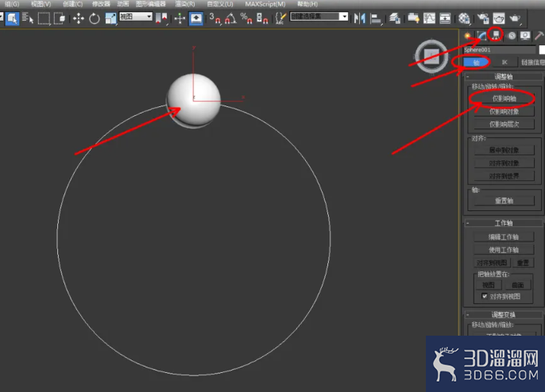Toggle Angle Snap
This screenshot has width=545, height=392.
[x=230, y=18]
